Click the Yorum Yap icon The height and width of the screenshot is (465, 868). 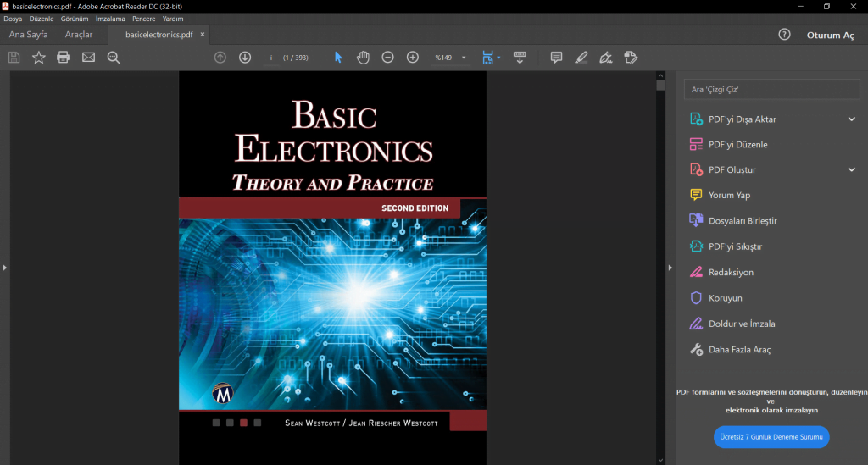point(696,195)
